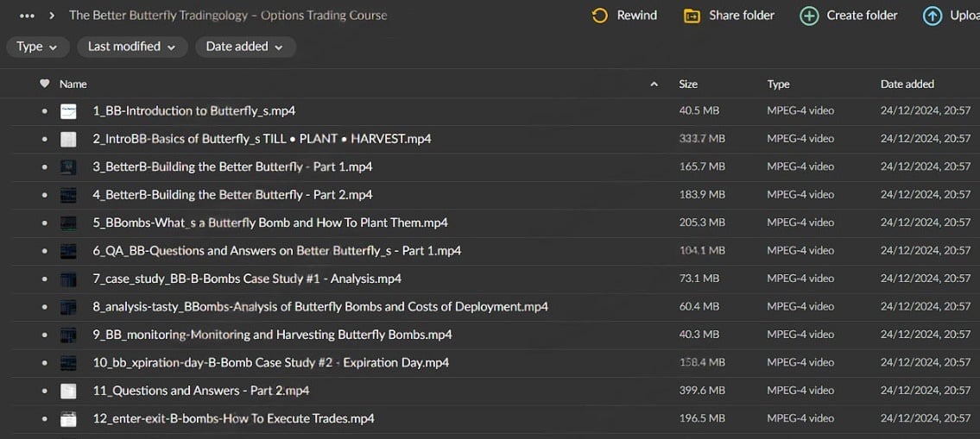
Task: Open the Last modified filter dropdown
Action: click(131, 47)
